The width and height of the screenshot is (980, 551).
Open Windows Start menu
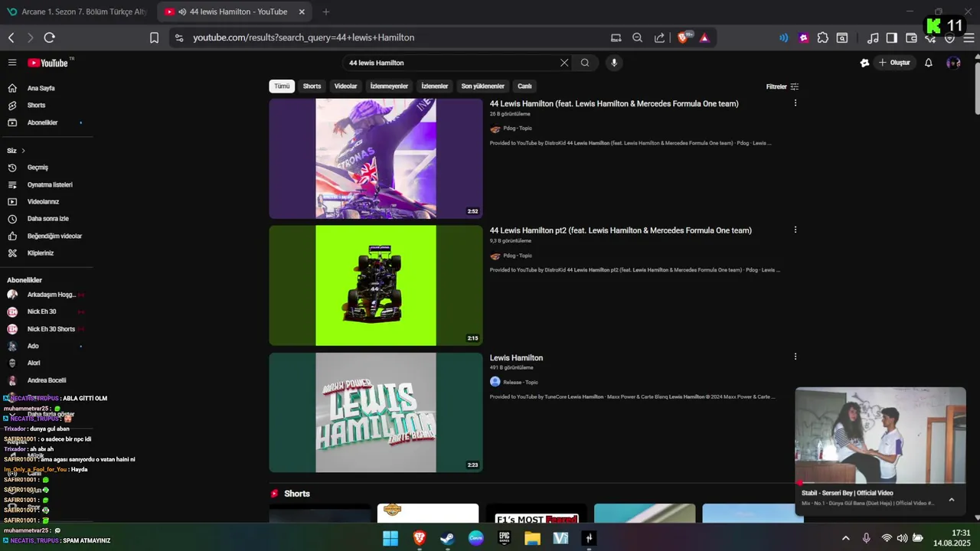390,538
